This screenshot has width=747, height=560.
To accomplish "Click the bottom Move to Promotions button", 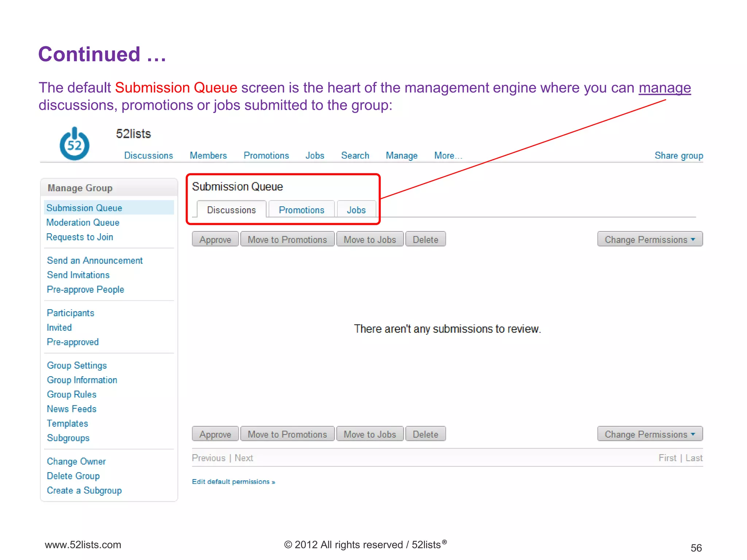I will pos(287,434).
